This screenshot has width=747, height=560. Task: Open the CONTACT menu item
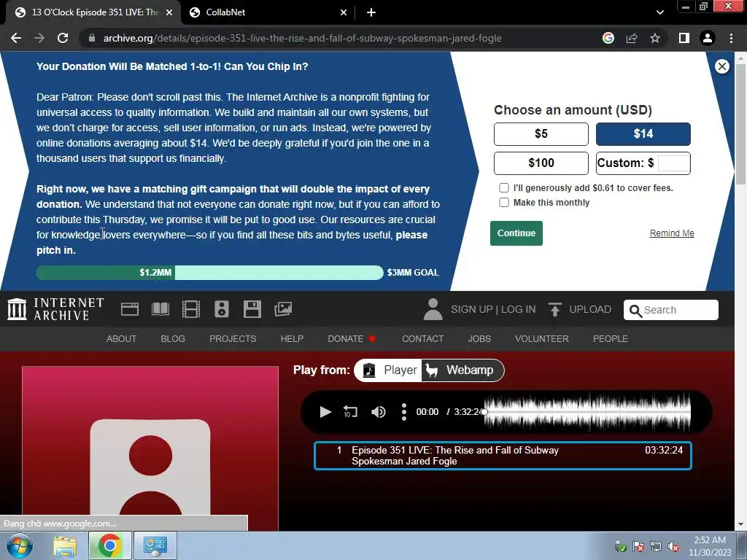[422, 338]
